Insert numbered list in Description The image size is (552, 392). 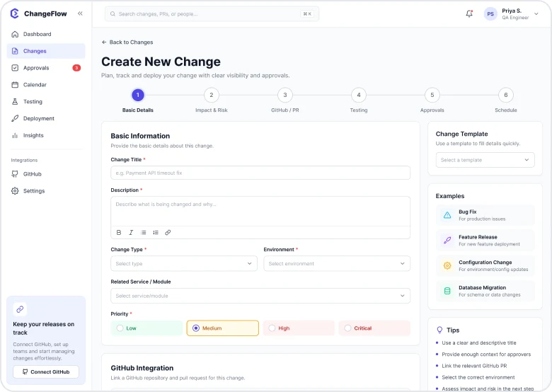click(156, 233)
